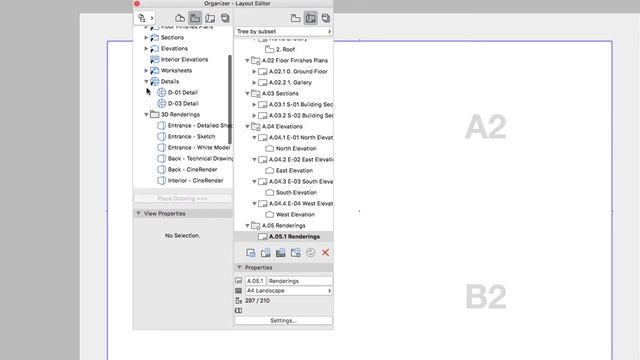
Task: Select Back - CineRender view
Action: point(192,170)
